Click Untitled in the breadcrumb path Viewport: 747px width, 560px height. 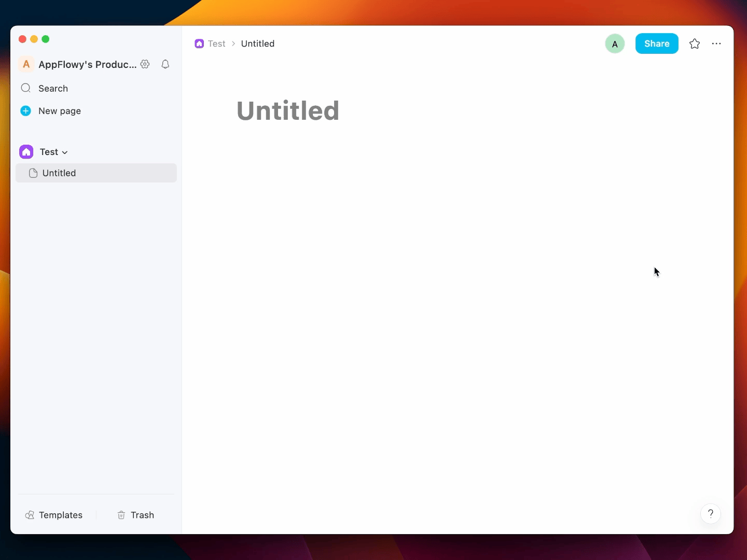tap(258, 44)
